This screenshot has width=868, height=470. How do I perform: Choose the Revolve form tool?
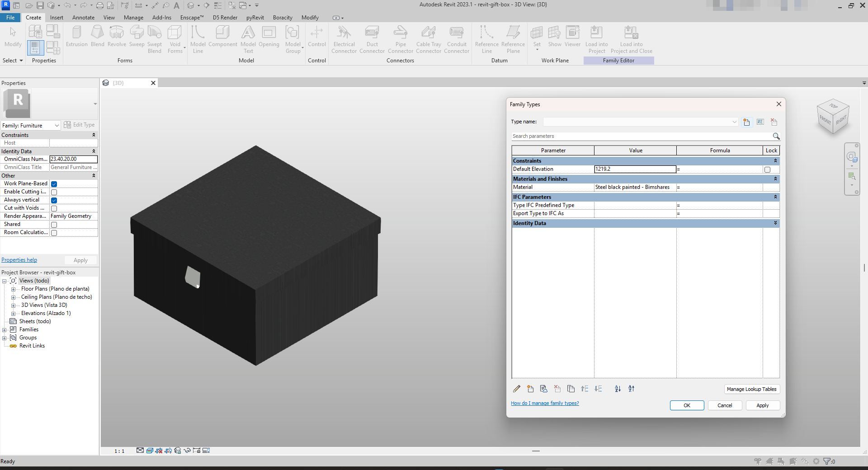point(117,37)
